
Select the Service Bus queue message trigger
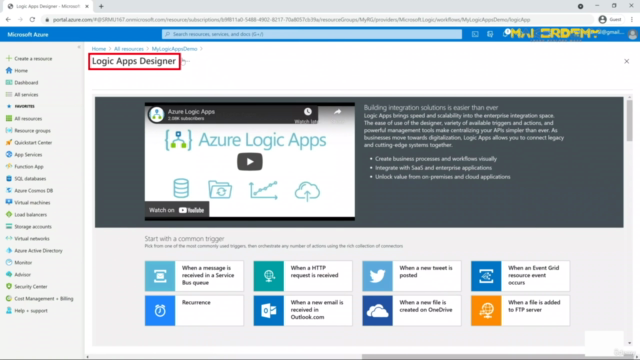click(x=194, y=276)
